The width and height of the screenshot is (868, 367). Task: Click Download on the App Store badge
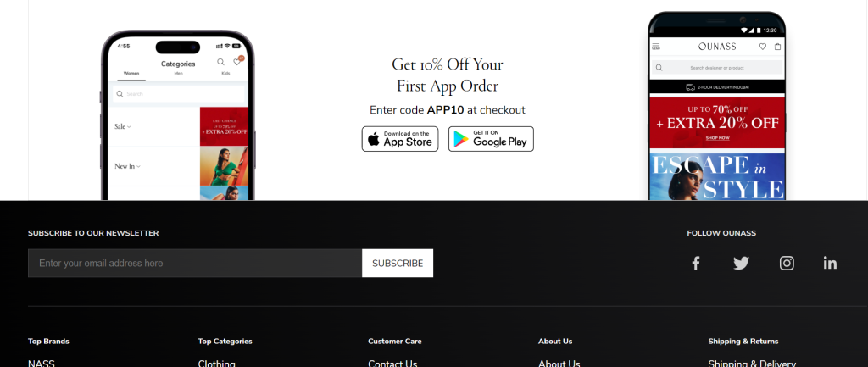[400, 139]
